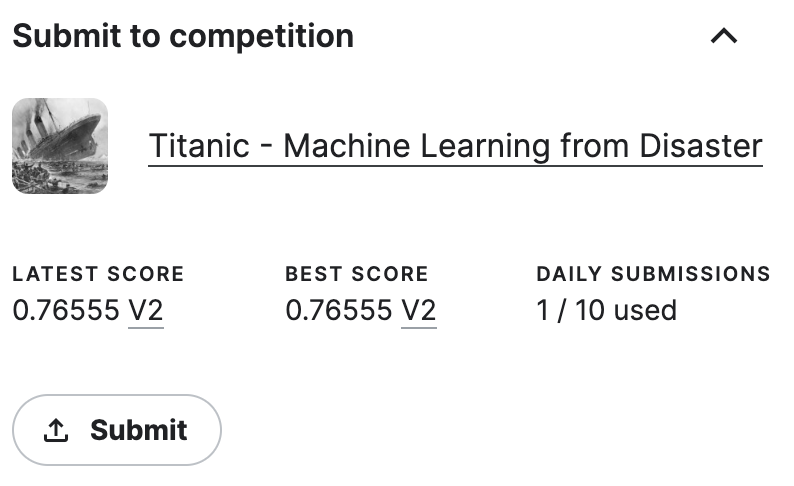The width and height of the screenshot is (794, 486).
Task: Select the 0.76555 value under Latest Score
Action: click(x=66, y=310)
